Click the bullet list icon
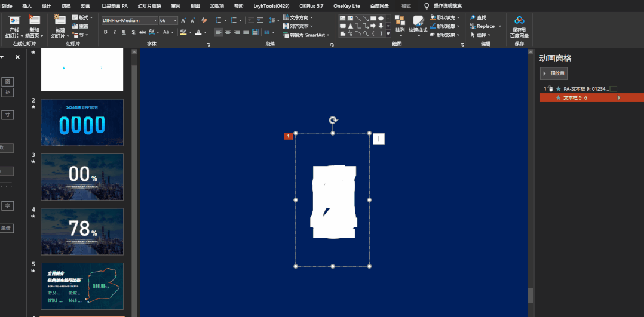This screenshot has width=644, height=317. tap(219, 20)
